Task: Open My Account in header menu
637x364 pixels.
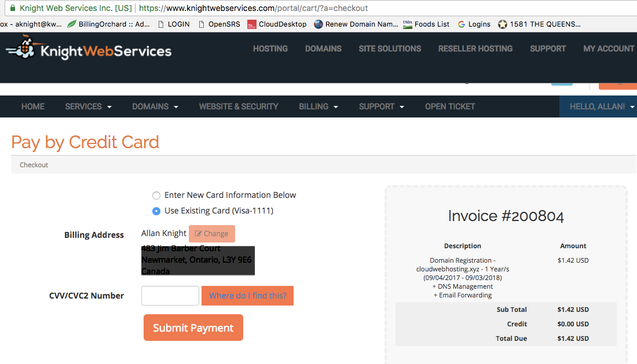Action: (x=609, y=49)
